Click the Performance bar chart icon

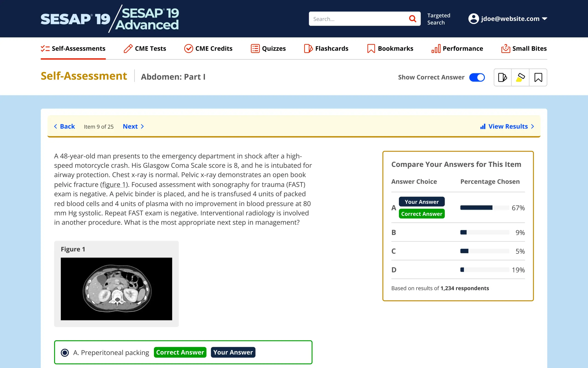[x=436, y=48]
